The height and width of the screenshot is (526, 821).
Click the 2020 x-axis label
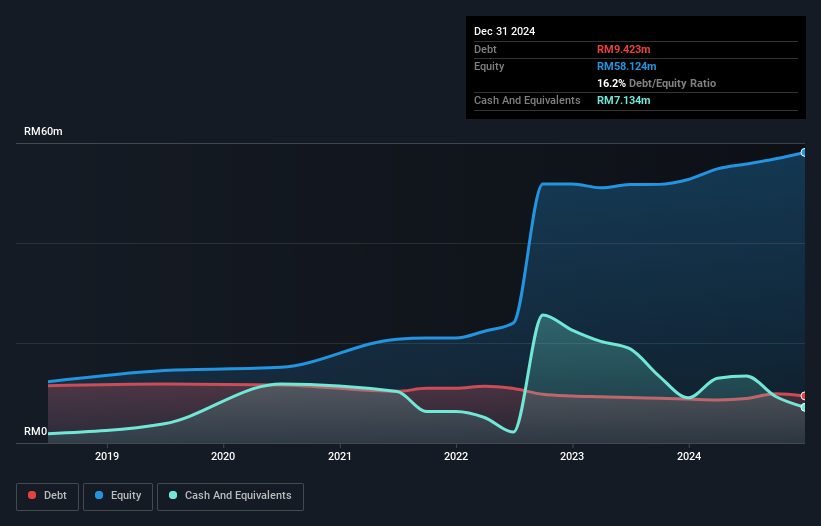click(223, 456)
